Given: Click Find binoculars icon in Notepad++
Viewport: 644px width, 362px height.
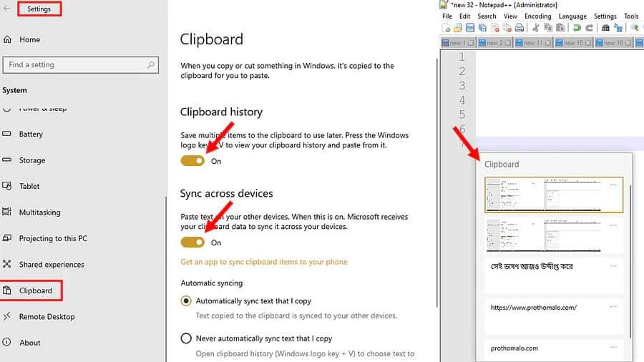Looking at the screenshot, I should click(605, 27).
